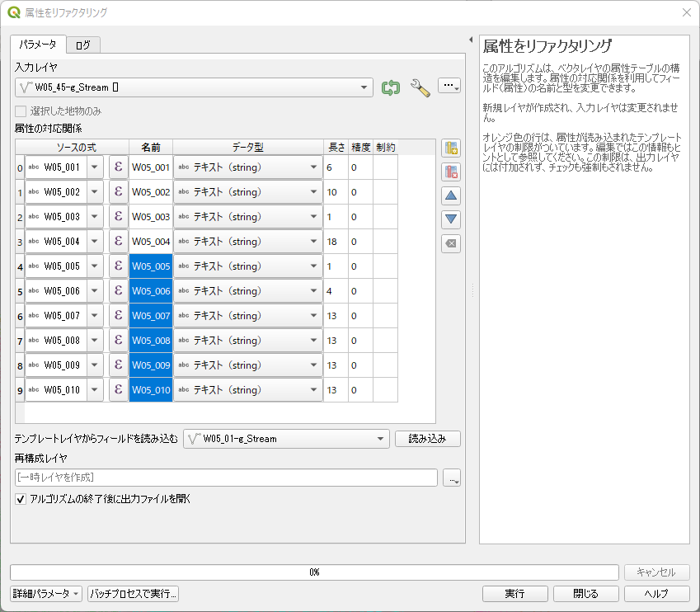Select the パラメータ tab
Image resolution: width=700 pixels, height=612 pixels.
point(38,45)
